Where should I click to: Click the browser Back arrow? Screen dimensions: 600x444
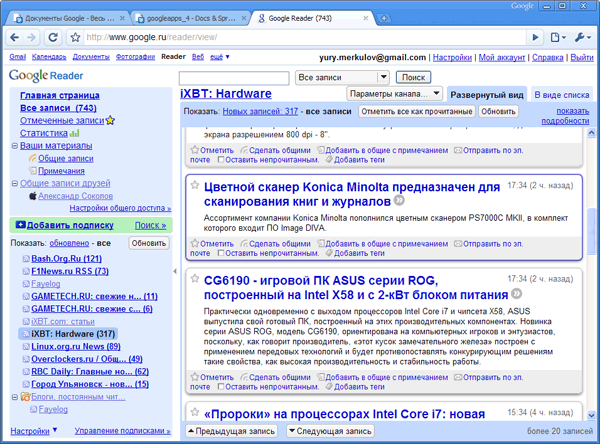(x=15, y=37)
